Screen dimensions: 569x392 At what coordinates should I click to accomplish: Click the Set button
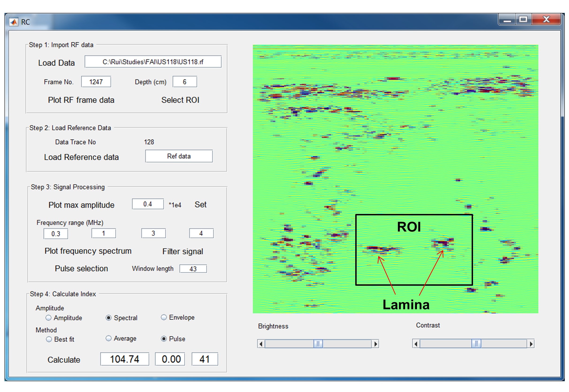point(200,205)
